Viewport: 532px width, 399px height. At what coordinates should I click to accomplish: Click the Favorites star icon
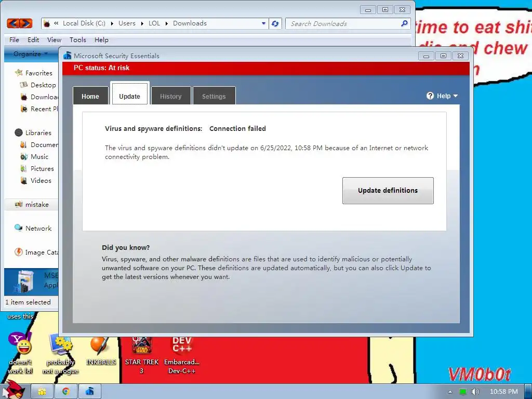(x=19, y=73)
